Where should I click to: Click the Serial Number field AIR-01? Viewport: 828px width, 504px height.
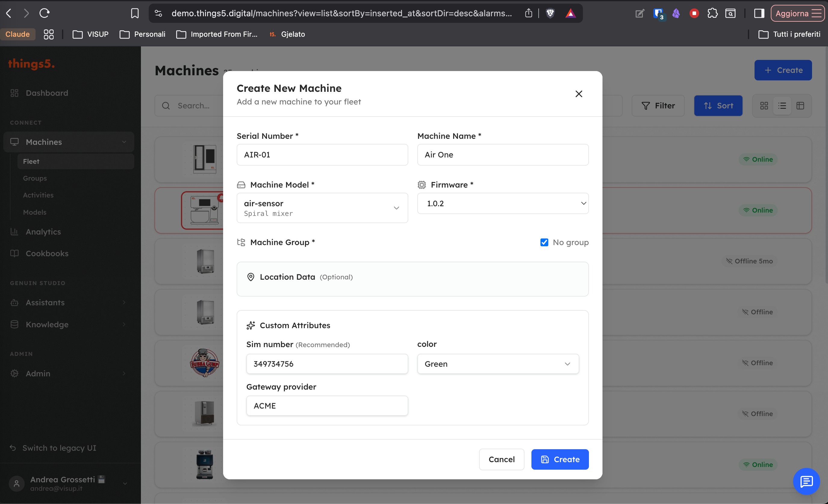322,154
